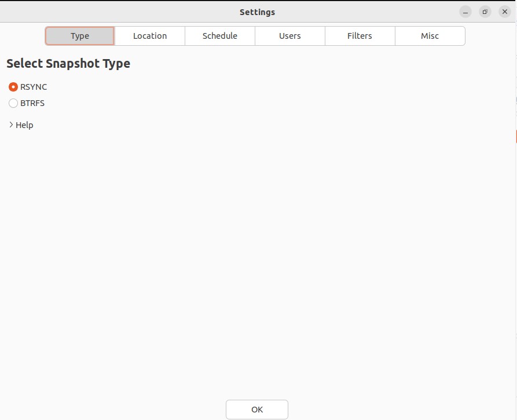Close the Settings window
Screen dimensions: 517x420
(x=505, y=12)
